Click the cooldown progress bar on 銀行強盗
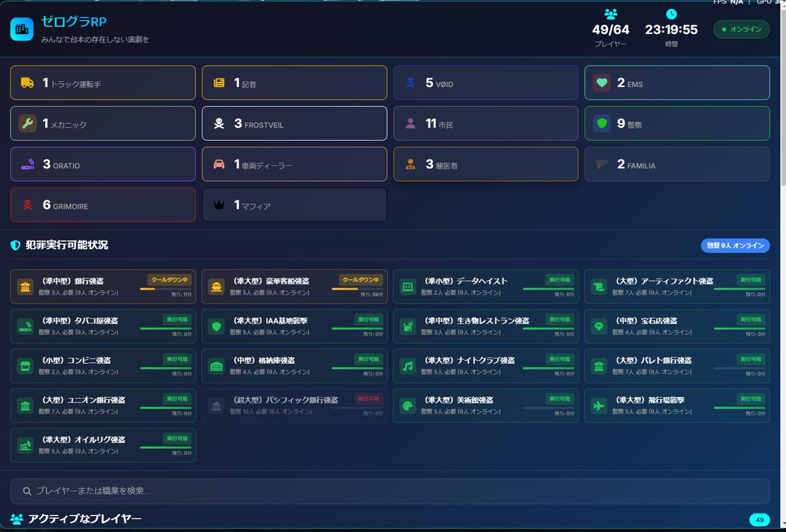786x532 pixels. 166,289
